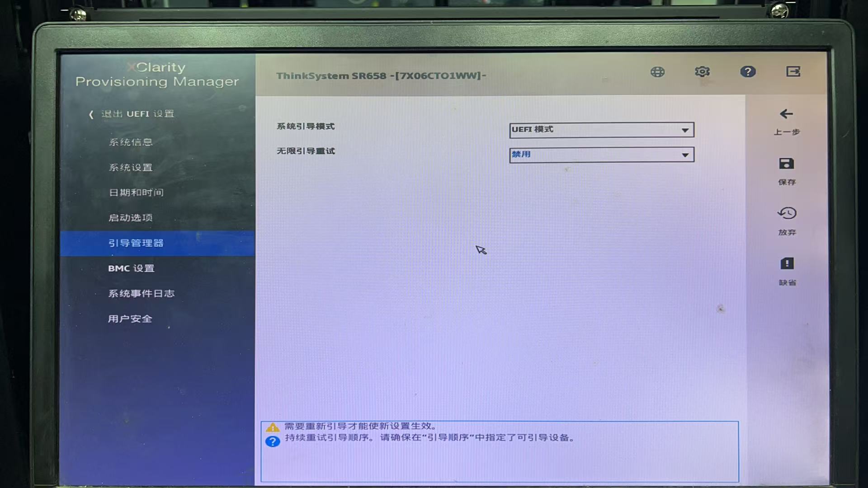The width and height of the screenshot is (868, 488).
Task: Go to 日期和时间 menu item
Action: click(136, 193)
